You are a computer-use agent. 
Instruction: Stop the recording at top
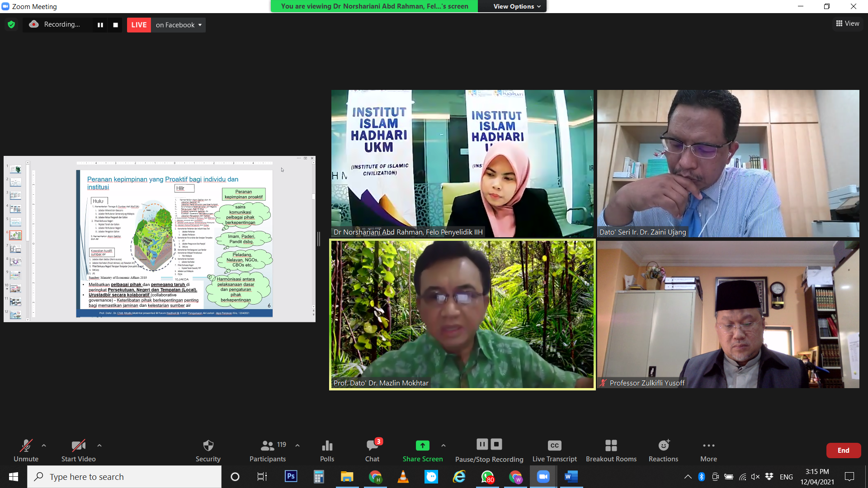click(x=115, y=25)
